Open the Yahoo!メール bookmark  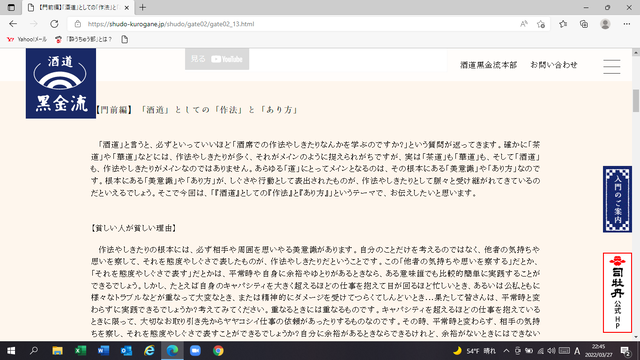pos(27,39)
